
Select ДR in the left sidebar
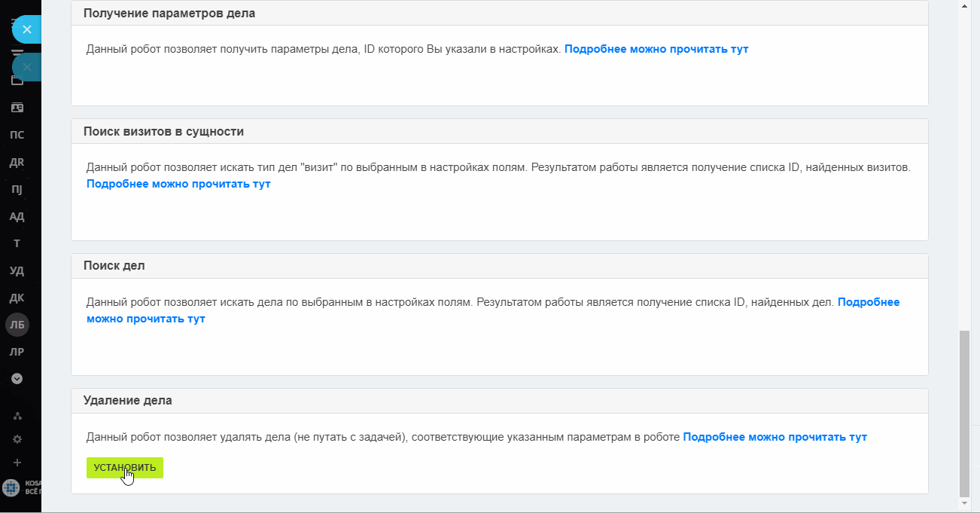[17, 162]
